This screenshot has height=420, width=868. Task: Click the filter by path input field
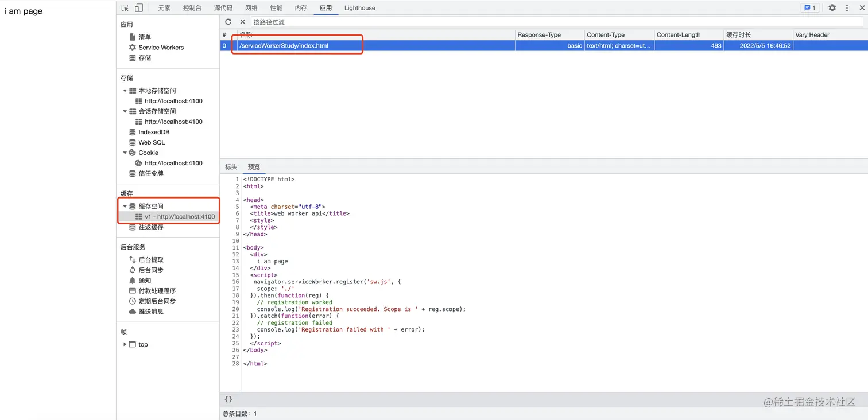(557, 22)
